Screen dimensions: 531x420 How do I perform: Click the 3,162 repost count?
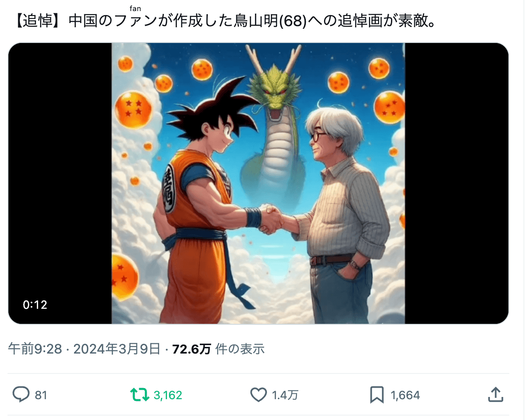pos(168,395)
